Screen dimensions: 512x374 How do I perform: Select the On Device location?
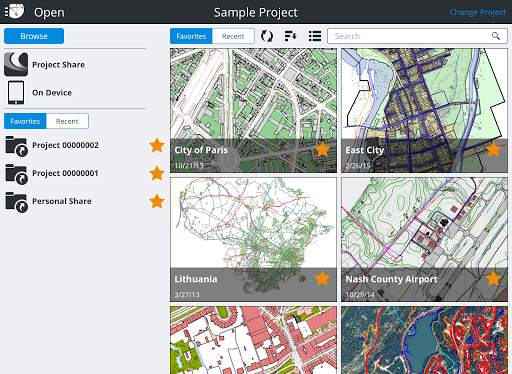coord(75,92)
